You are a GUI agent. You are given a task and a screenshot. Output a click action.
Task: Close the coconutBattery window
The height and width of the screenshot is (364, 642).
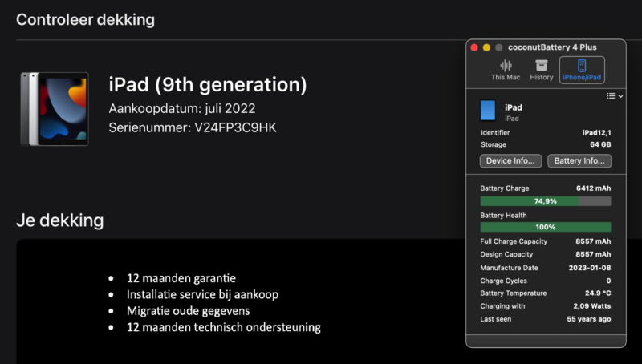click(x=474, y=47)
